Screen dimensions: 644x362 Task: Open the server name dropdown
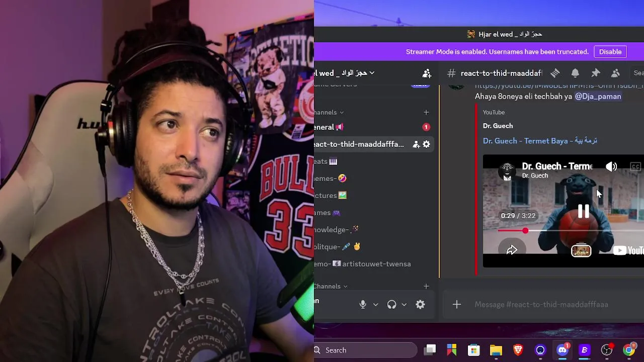click(372, 73)
